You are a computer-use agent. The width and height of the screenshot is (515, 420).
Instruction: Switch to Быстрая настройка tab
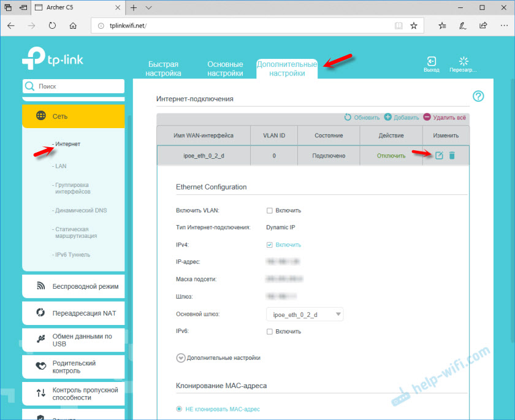point(163,69)
